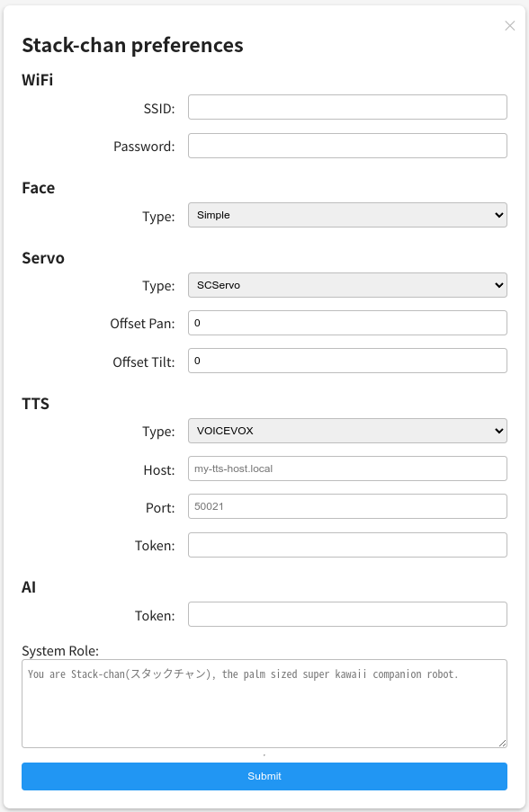Click the chevron arrow of Servo Type select
The height and width of the screenshot is (812, 529).
point(499,285)
